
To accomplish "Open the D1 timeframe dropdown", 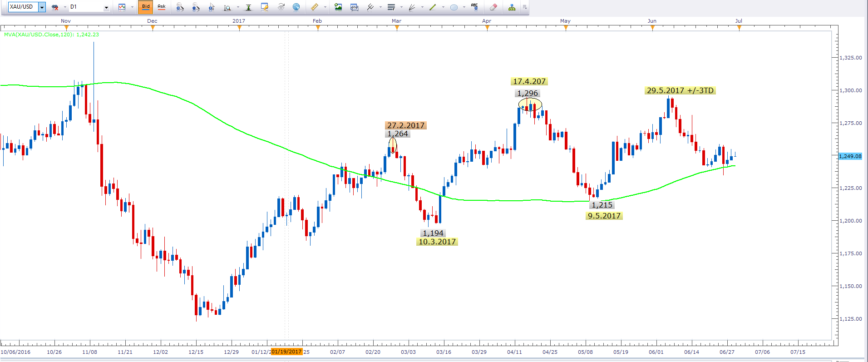I will [x=106, y=7].
